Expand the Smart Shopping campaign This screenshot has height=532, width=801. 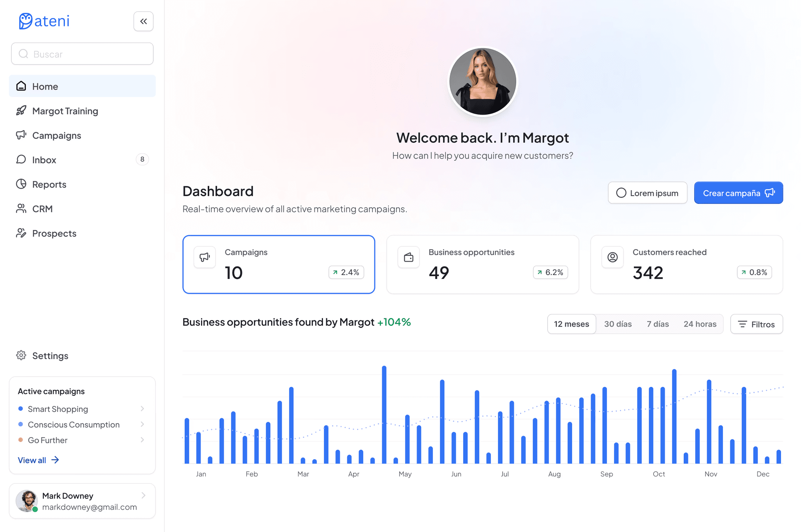142,409
